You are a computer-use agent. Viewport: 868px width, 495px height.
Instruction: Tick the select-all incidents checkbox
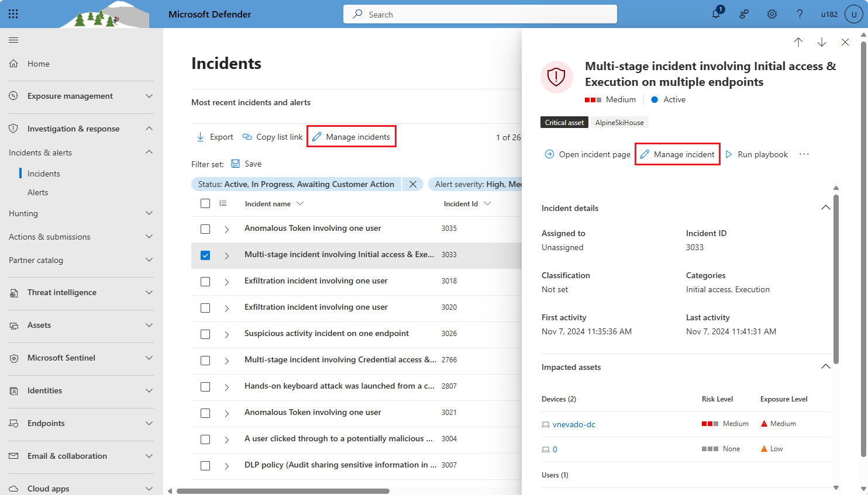click(x=205, y=203)
